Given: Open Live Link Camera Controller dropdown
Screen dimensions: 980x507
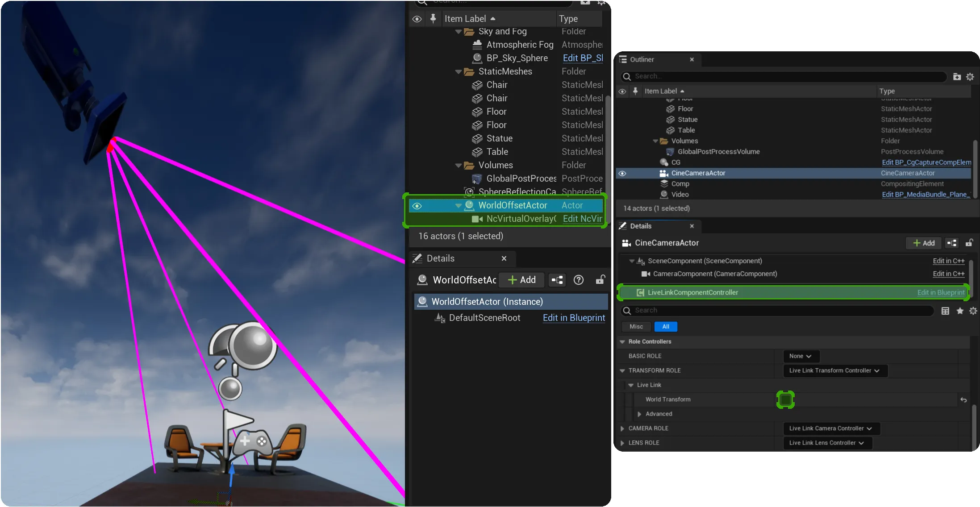Looking at the screenshot, I should tap(831, 428).
